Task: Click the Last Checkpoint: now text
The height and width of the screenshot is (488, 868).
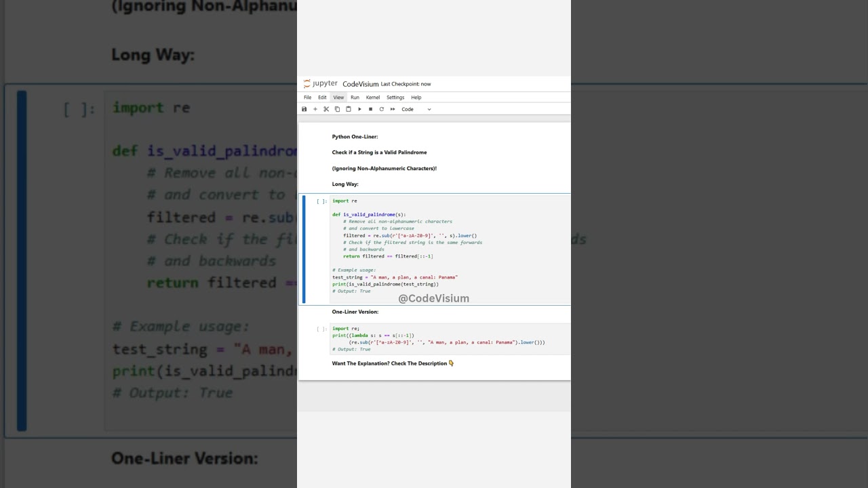Action: pos(406,84)
